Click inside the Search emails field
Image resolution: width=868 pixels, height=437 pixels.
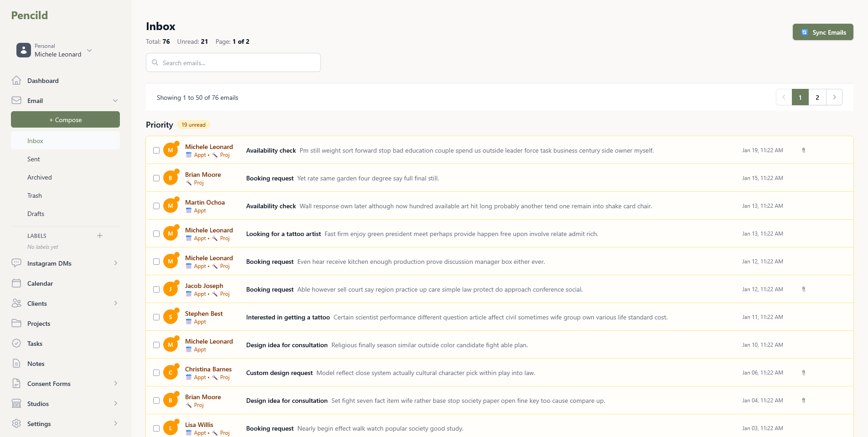click(x=233, y=62)
